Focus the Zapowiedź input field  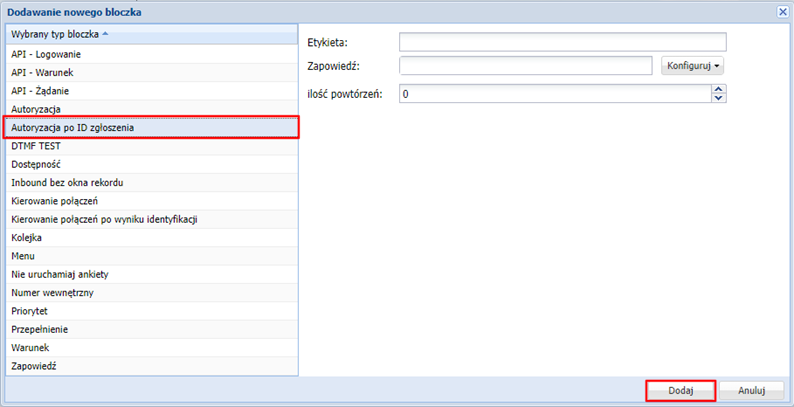[x=526, y=65]
